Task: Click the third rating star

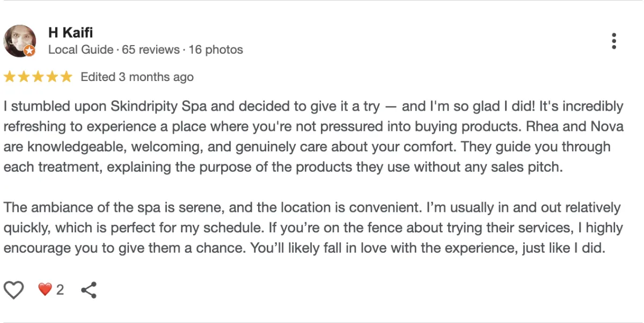Action: (38, 77)
